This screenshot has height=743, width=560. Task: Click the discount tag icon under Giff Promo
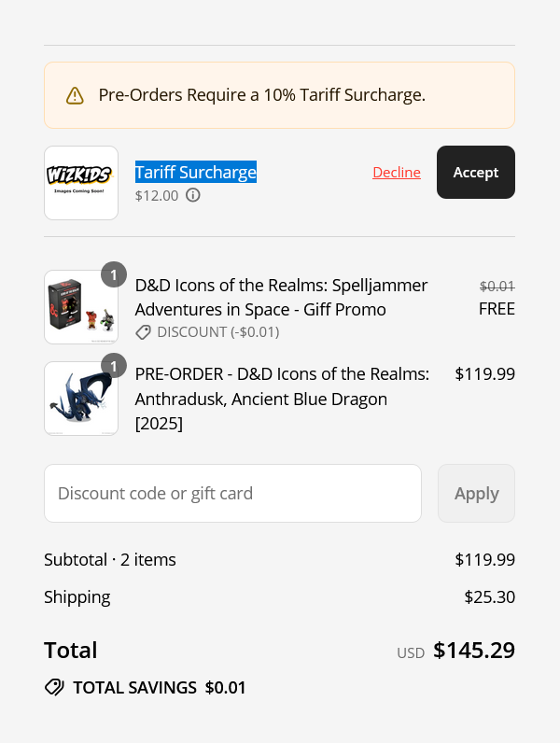(x=143, y=332)
